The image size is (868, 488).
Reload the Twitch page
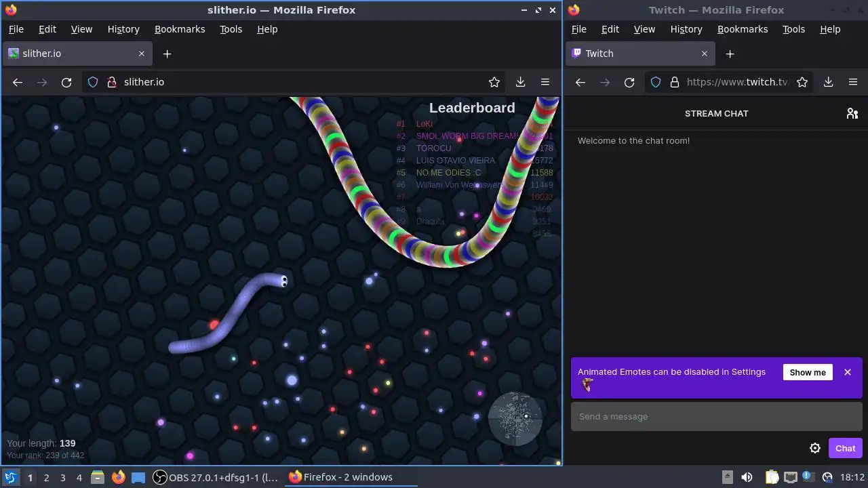tap(629, 82)
